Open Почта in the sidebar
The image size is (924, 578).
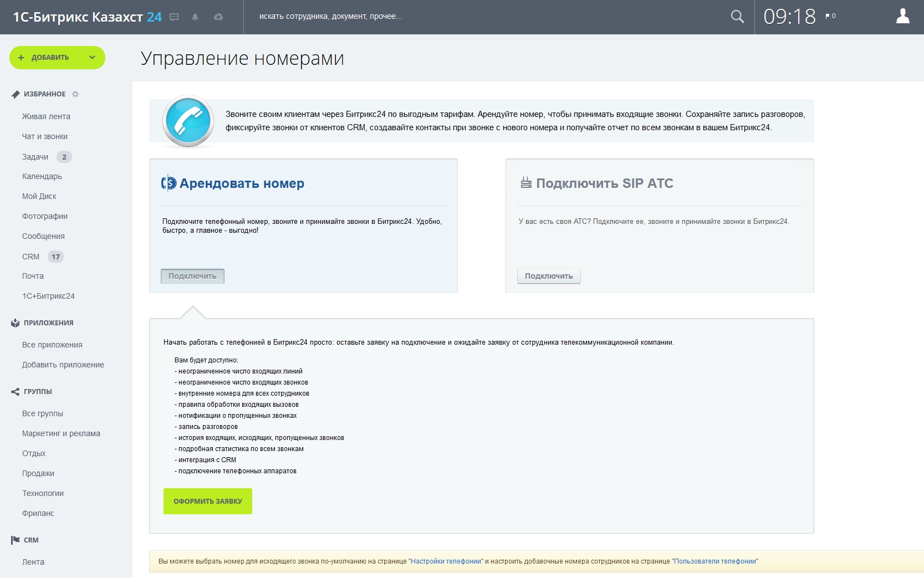pos(33,276)
